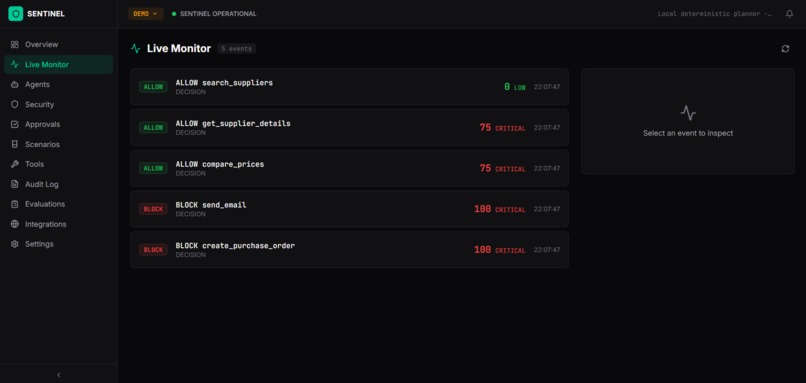
Task: Open the DEMO mode dropdown
Action: coord(145,14)
